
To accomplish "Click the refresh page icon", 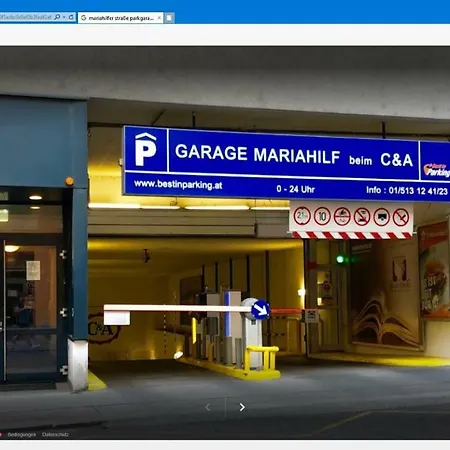I will [x=71, y=17].
